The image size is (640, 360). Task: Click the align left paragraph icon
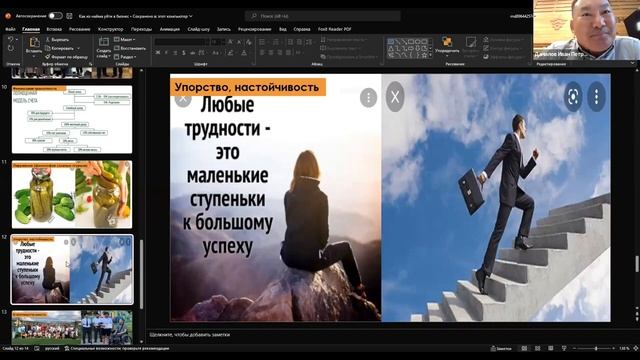(262, 53)
